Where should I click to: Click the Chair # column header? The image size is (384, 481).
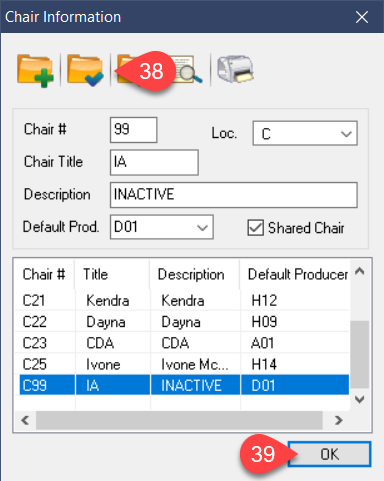pyautogui.click(x=44, y=275)
